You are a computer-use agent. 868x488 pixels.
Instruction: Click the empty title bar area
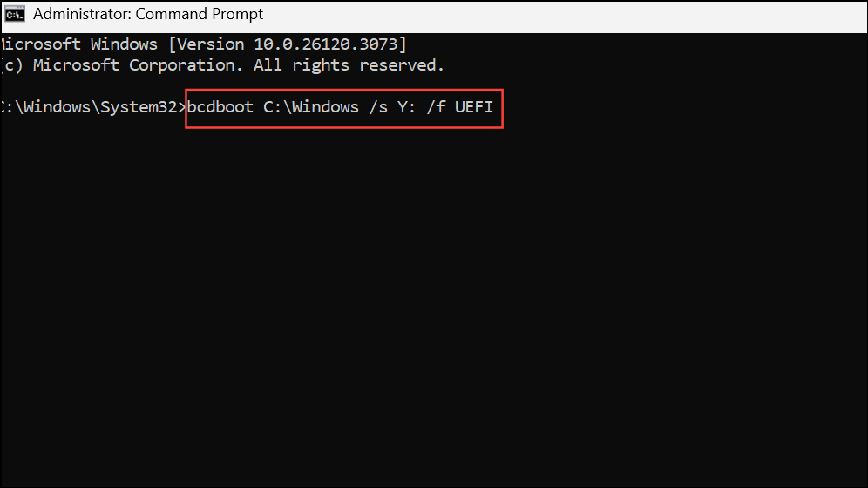565,16
